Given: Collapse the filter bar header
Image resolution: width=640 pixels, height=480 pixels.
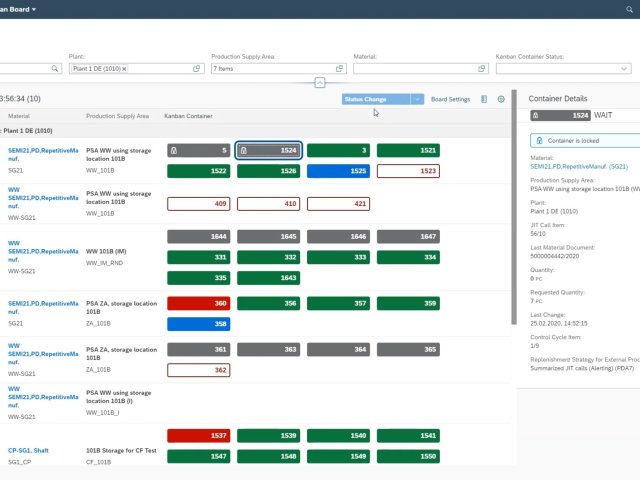Looking at the screenshot, I should tap(319, 83).
